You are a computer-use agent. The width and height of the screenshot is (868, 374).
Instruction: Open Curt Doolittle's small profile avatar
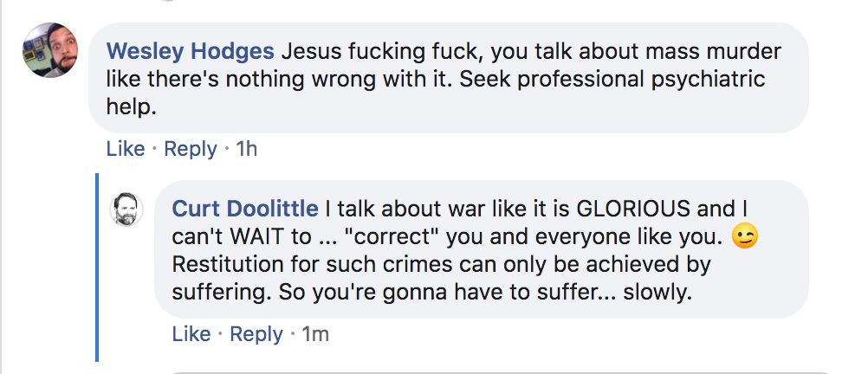[126, 209]
